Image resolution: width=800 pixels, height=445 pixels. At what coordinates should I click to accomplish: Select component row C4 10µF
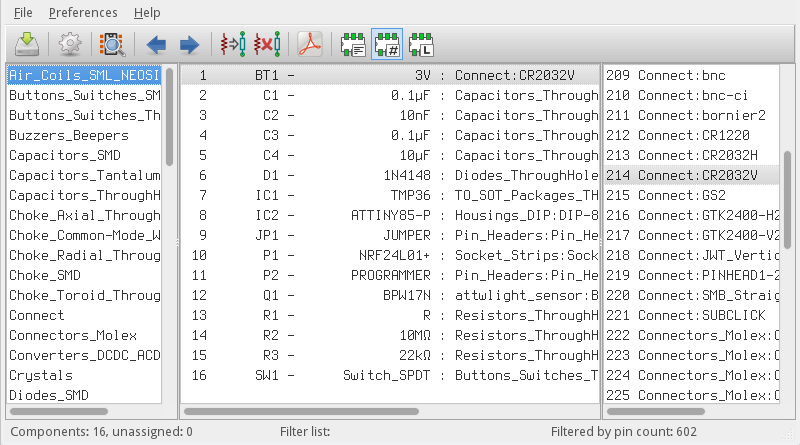point(390,155)
